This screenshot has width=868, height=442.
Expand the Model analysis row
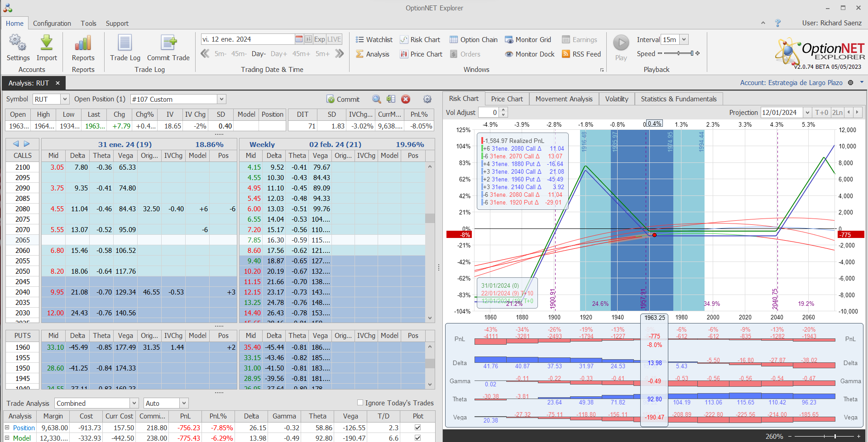7,438
